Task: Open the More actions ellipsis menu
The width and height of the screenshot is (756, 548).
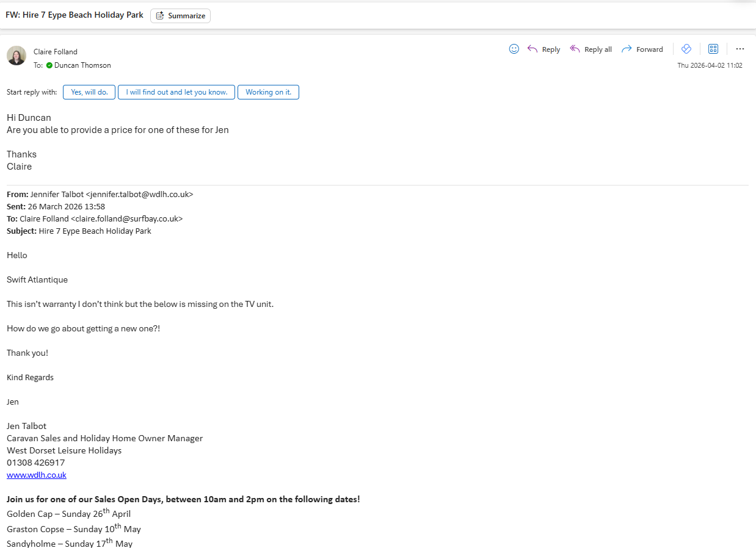Action: click(x=740, y=49)
